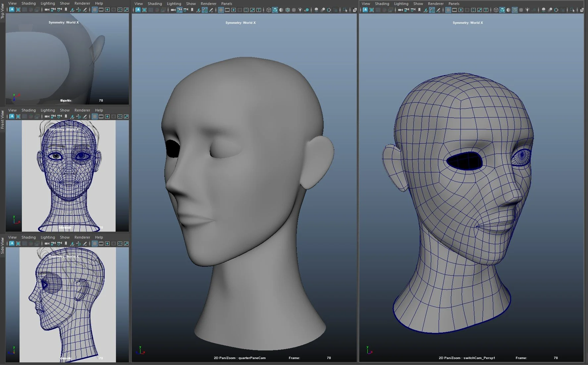The height and width of the screenshot is (365, 588).
Task: Click the Front View vertical panel label
Action: click(2, 120)
